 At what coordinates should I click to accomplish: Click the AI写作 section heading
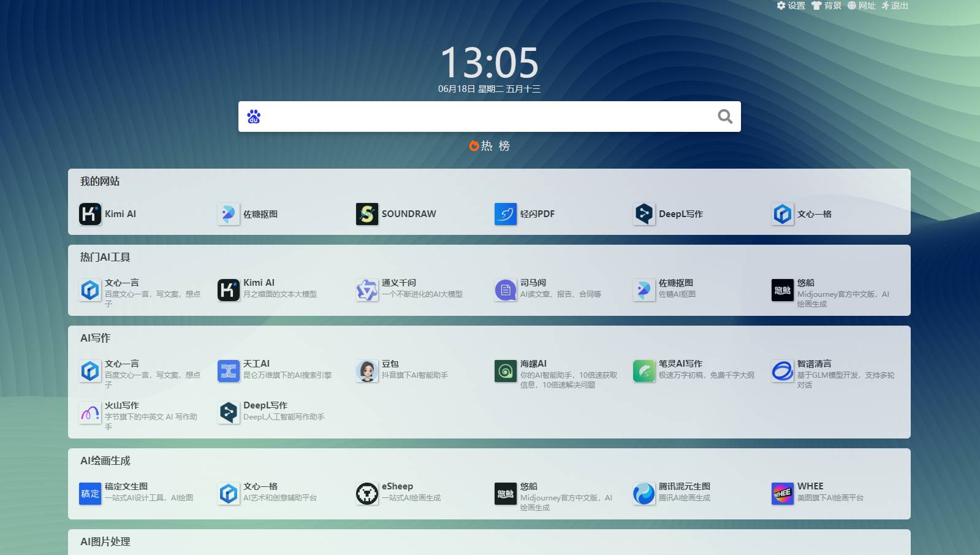tap(96, 339)
